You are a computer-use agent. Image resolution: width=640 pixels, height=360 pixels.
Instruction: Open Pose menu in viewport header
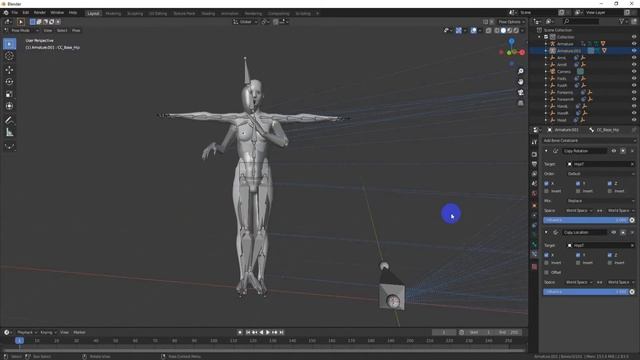(76, 31)
